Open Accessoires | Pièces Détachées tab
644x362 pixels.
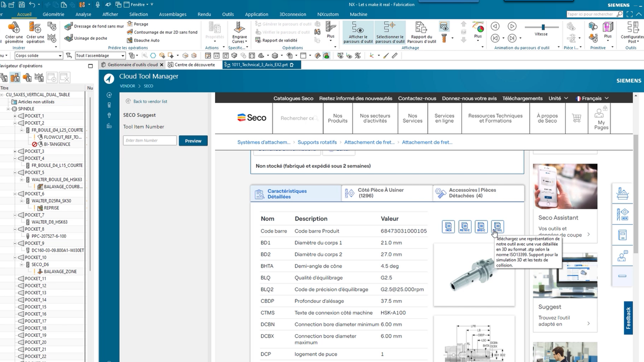click(478, 193)
